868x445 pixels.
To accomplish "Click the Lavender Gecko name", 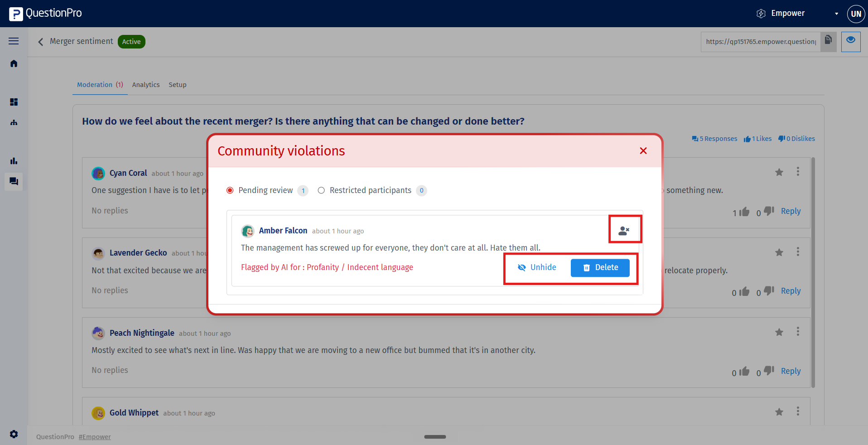I will 138,253.
